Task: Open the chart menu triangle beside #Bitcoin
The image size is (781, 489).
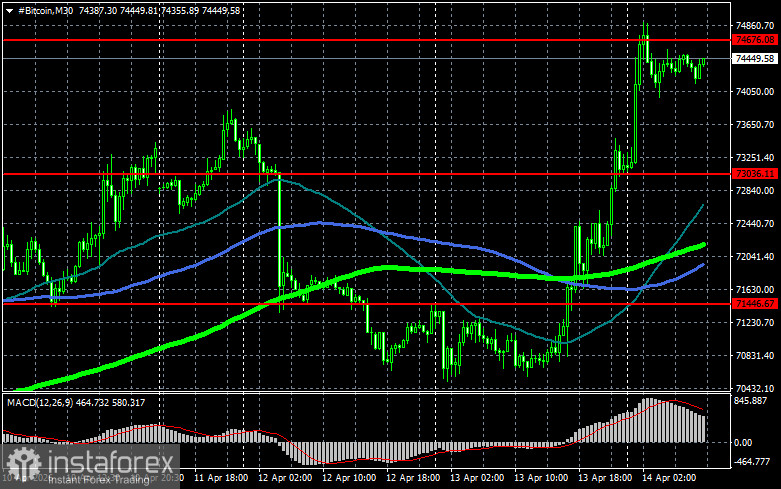Action: (9, 11)
